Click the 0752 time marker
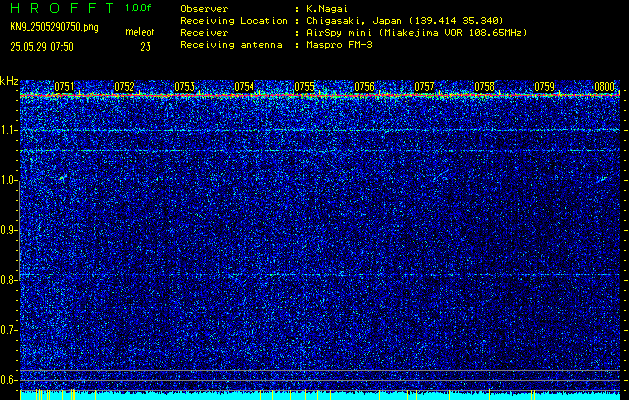This screenshot has height=400, width=629. coord(124,87)
